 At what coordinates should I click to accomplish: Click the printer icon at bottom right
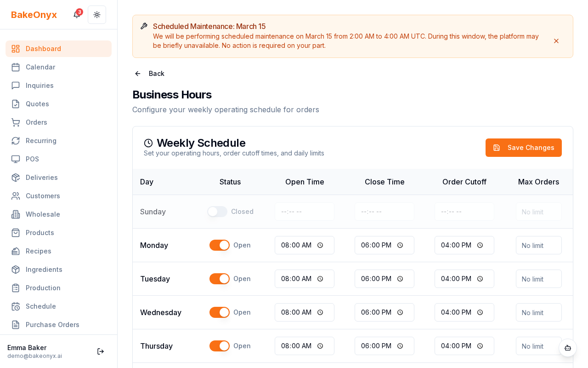(x=568, y=348)
